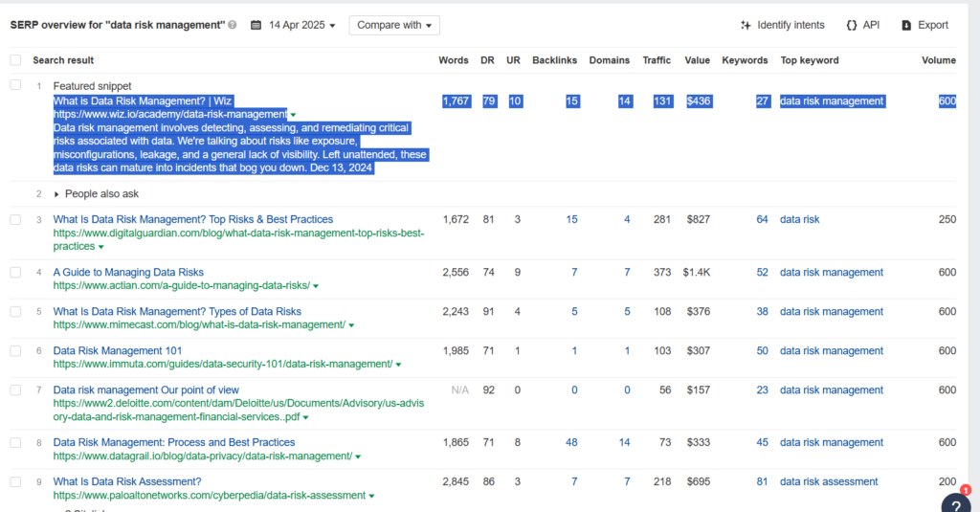The width and height of the screenshot is (980, 512).
Task: Click the Export file icon
Action: tap(906, 25)
